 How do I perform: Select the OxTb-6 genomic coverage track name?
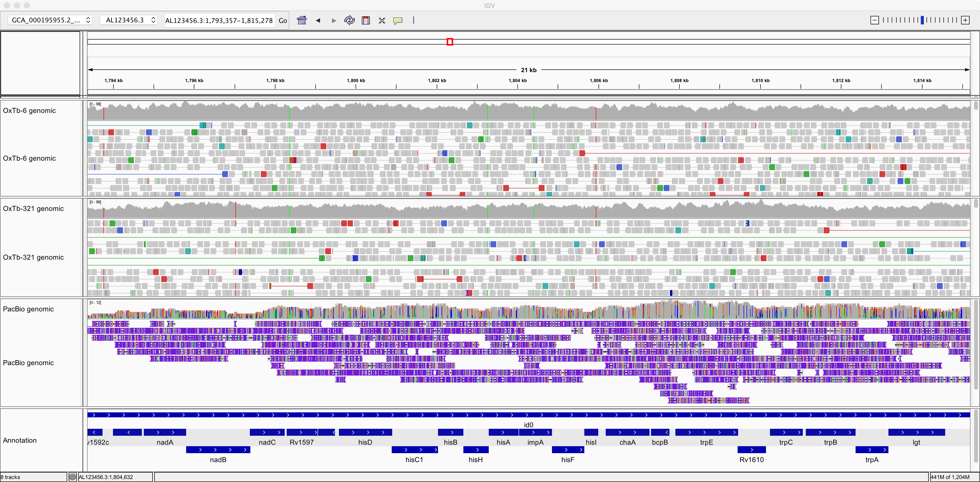coord(29,111)
